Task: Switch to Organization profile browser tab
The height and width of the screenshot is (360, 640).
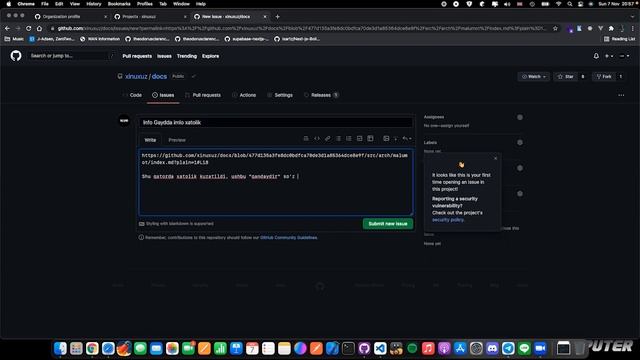Action: (x=71, y=17)
